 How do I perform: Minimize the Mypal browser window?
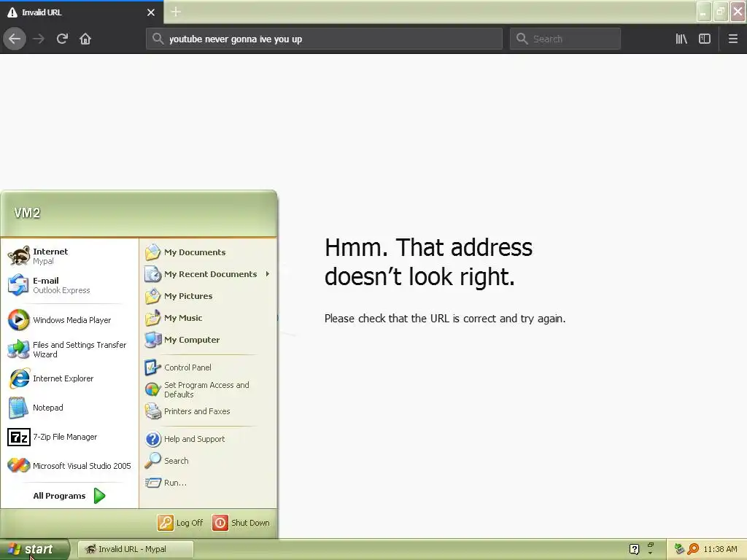704,12
